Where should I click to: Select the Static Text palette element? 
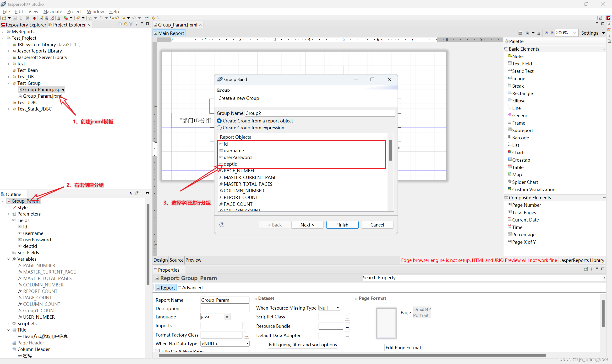click(x=522, y=71)
